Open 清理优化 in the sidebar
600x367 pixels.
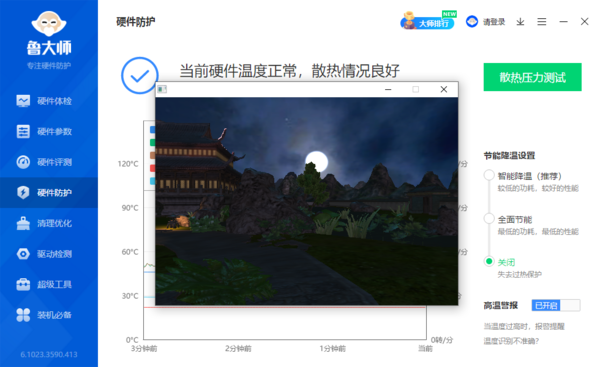pyautogui.click(x=49, y=223)
